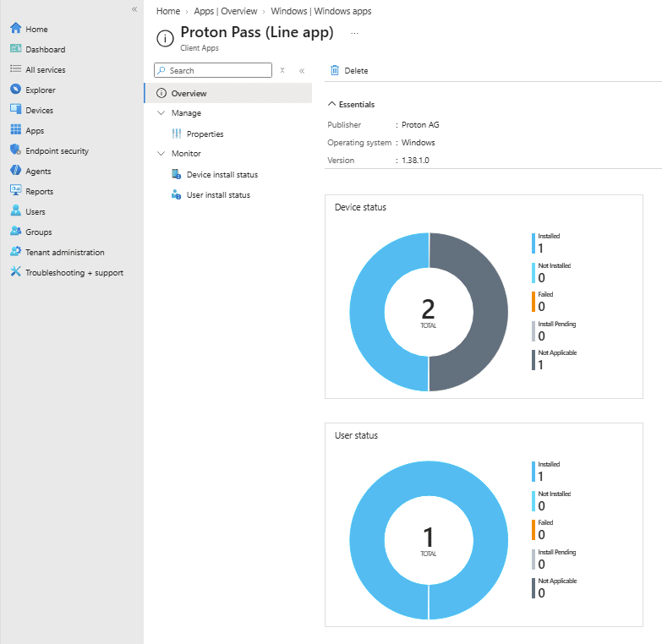The width and height of the screenshot is (662, 644).
Task: Click Troubleshooting + support wrench icon
Action: coord(15,271)
